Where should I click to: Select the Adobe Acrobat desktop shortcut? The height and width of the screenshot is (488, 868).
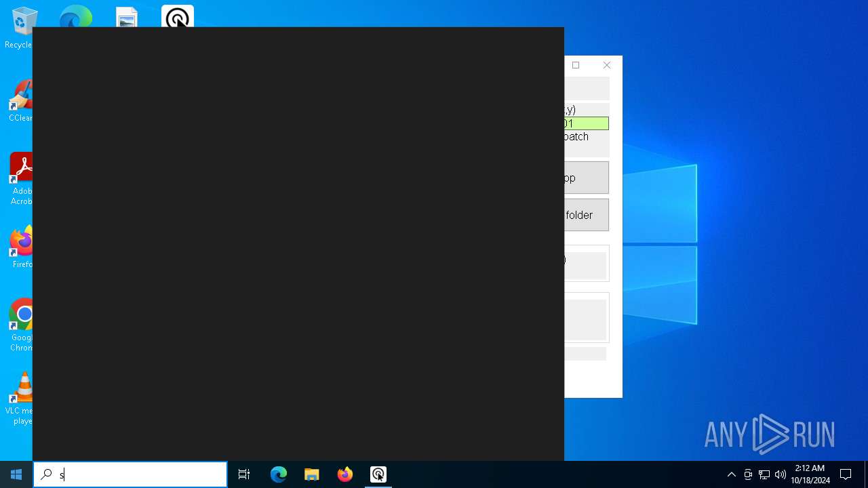[x=21, y=179]
